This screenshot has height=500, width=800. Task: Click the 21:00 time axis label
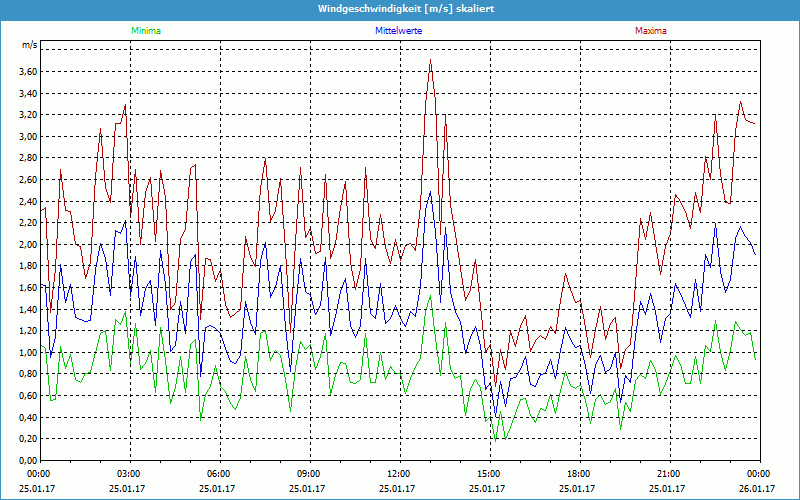click(669, 474)
